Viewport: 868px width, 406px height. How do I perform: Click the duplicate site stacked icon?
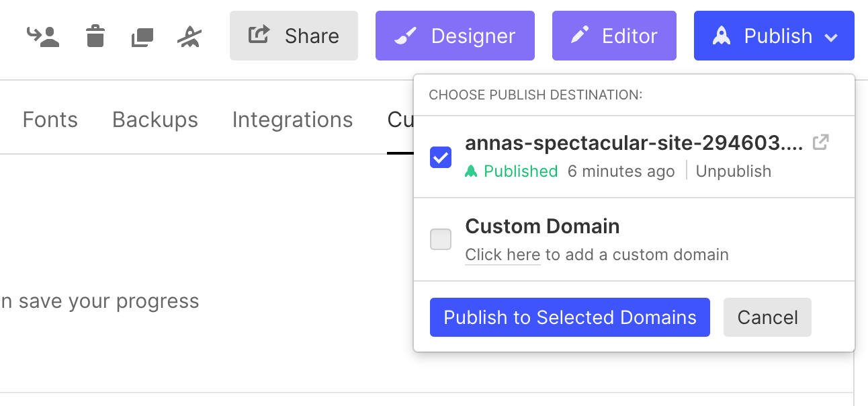point(142,37)
